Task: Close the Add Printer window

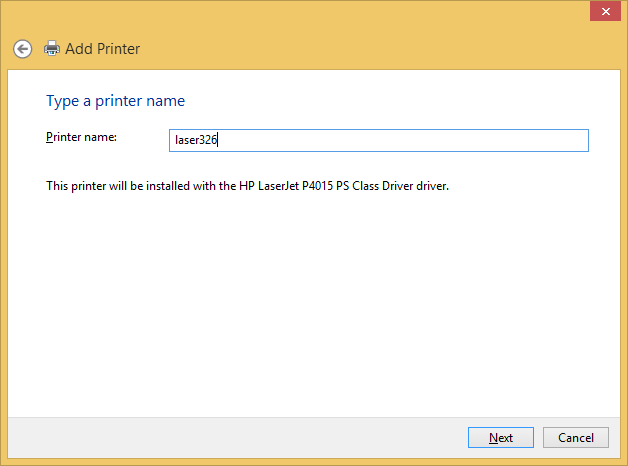Action: (603, 12)
